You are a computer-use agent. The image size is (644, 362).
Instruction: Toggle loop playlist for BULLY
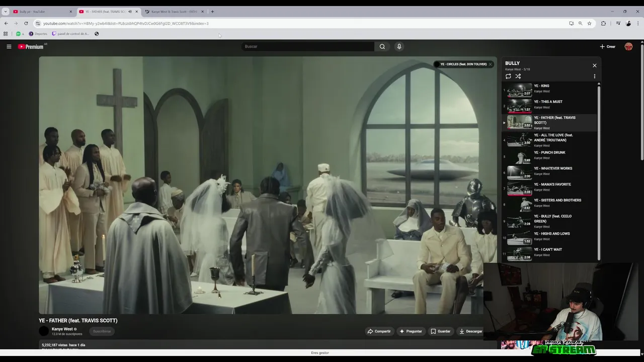(508, 76)
